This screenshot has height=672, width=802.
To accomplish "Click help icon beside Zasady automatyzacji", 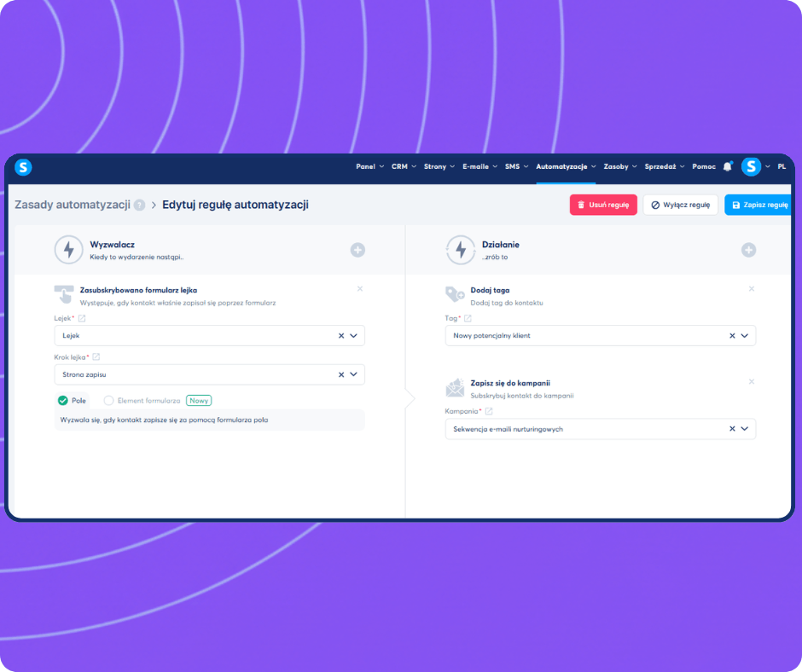I will (139, 205).
